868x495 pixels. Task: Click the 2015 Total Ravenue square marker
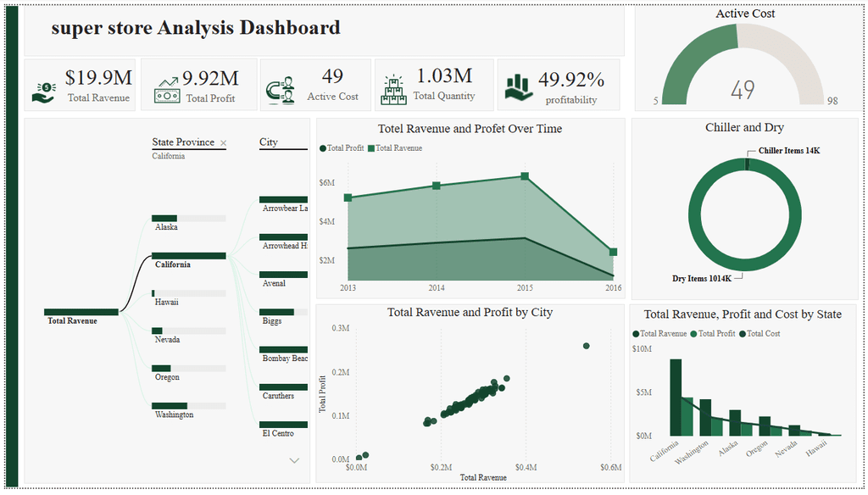tap(525, 176)
